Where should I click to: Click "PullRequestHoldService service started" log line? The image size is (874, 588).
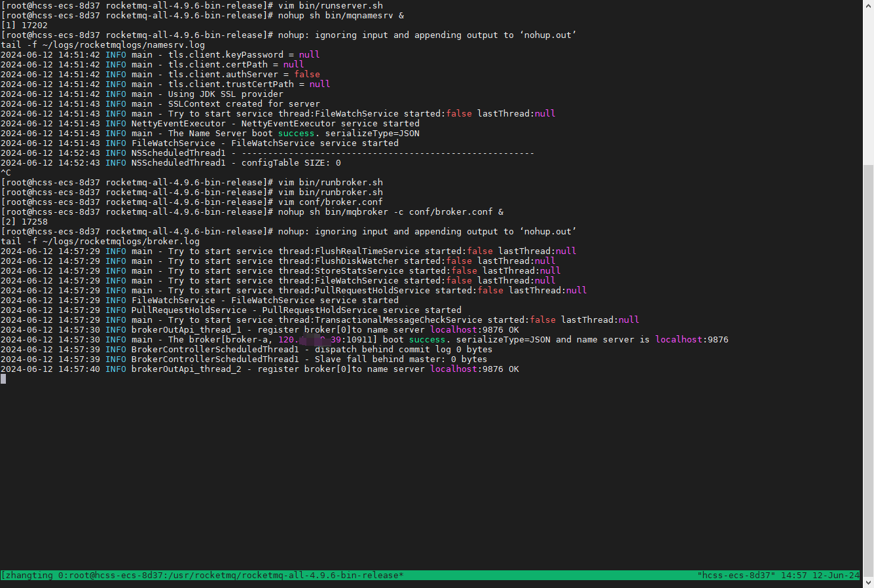click(231, 310)
